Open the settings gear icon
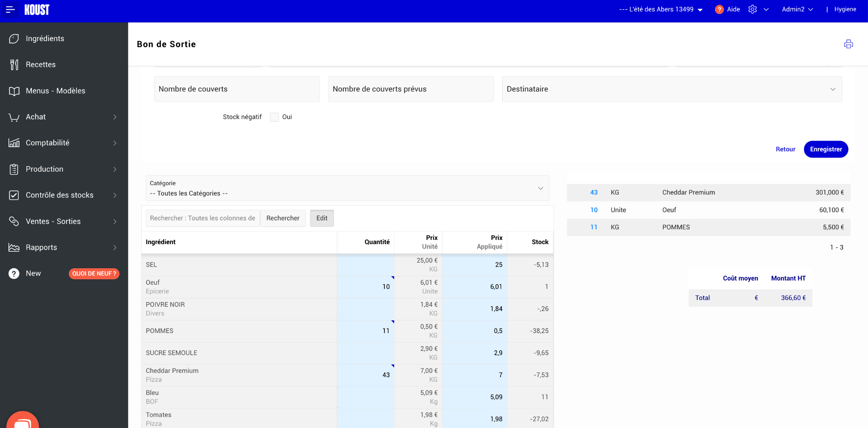868x428 pixels. coord(752,9)
